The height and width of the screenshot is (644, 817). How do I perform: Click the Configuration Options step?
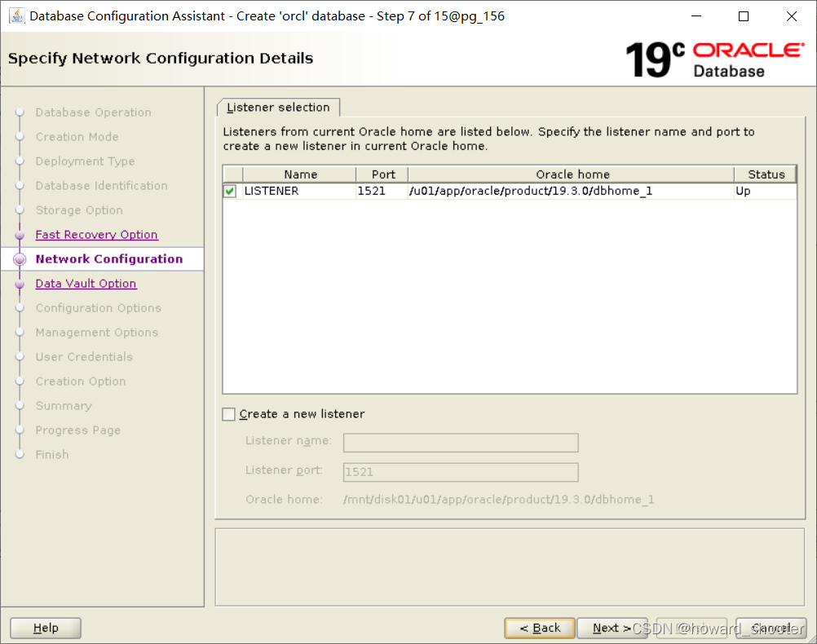(x=99, y=308)
